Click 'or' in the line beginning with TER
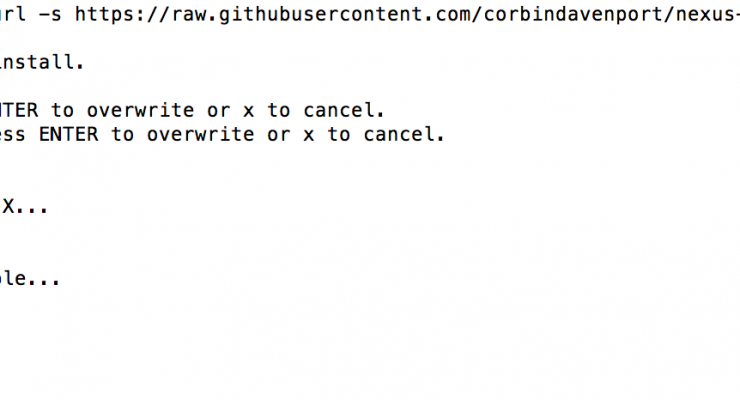Image resolution: width=740 pixels, height=400 pixels. [219, 112]
